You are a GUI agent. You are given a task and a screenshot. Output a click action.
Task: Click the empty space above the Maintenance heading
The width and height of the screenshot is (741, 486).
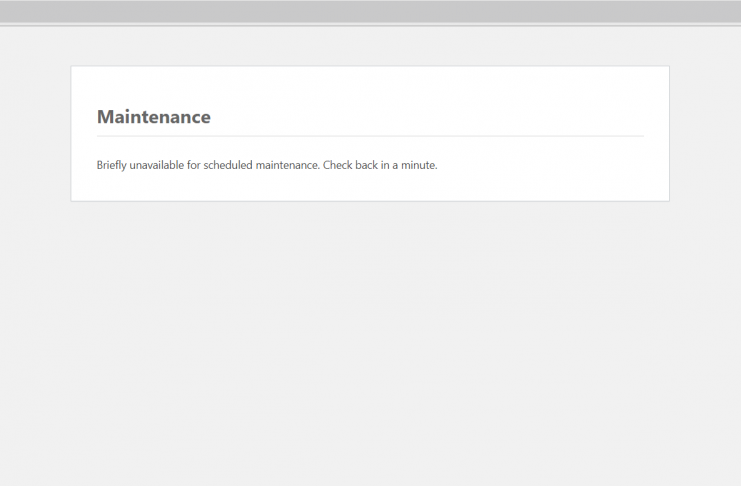click(370, 85)
